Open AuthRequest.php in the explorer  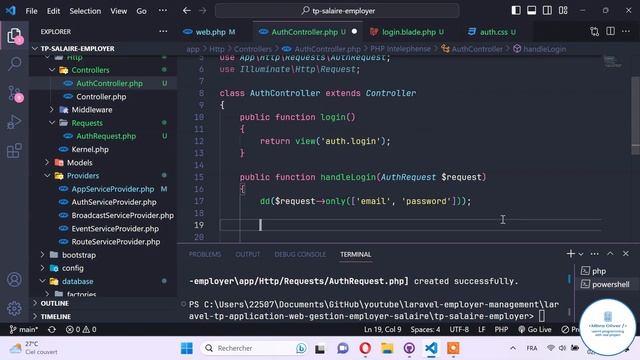coord(106,136)
